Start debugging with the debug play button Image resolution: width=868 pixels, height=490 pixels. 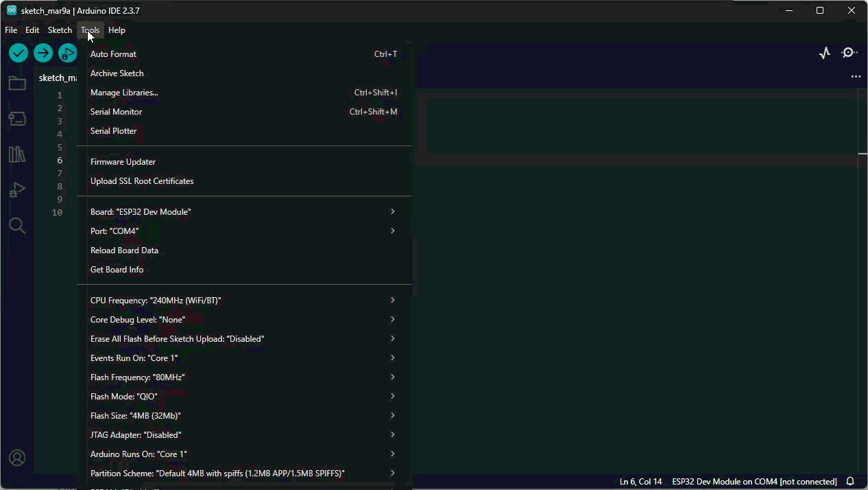click(x=67, y=53)
